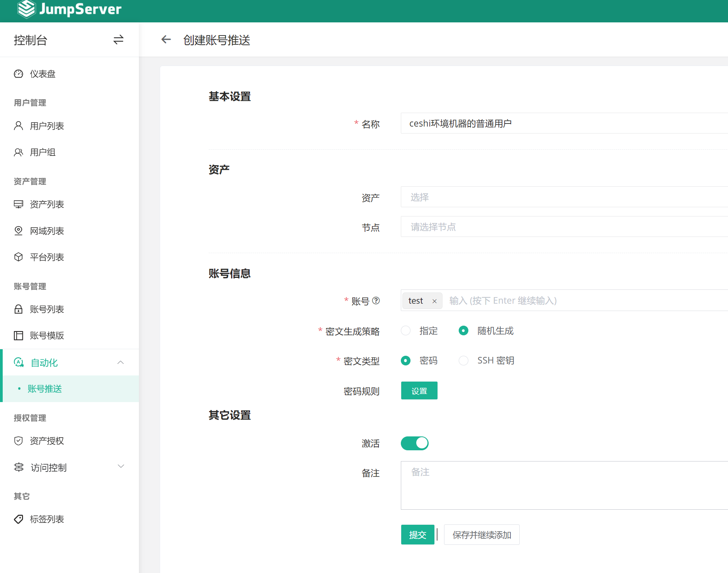Toggle the sidebar view switch icon
The image size is (728, 573).
[x=118, y=40]
